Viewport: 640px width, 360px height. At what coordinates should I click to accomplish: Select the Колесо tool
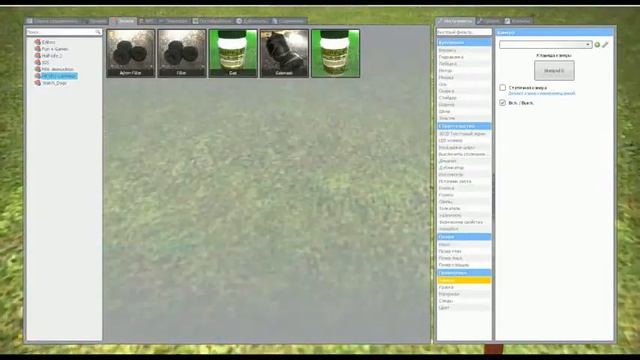(464, 195)
